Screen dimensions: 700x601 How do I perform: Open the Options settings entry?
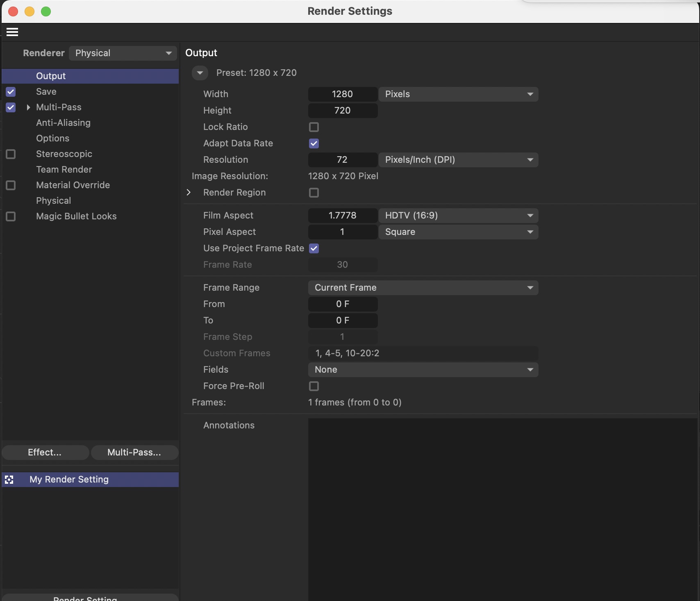click(x=52, y=139)
